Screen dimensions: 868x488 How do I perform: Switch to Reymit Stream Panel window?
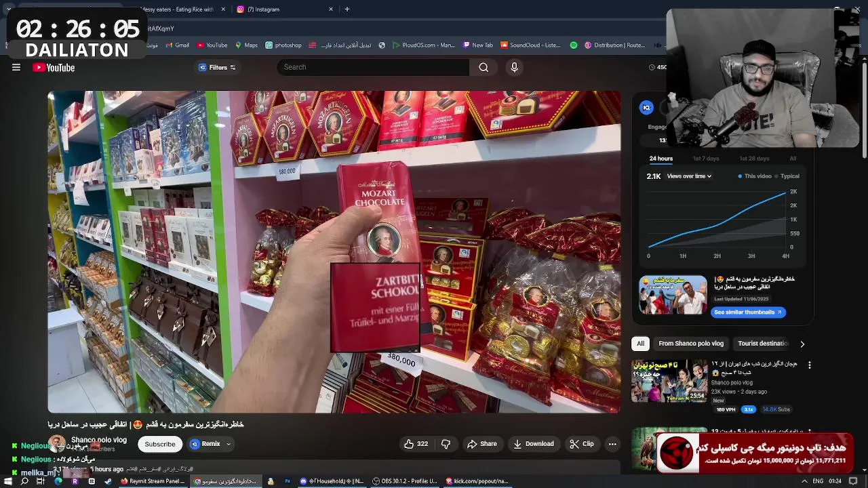coord(153,481)
